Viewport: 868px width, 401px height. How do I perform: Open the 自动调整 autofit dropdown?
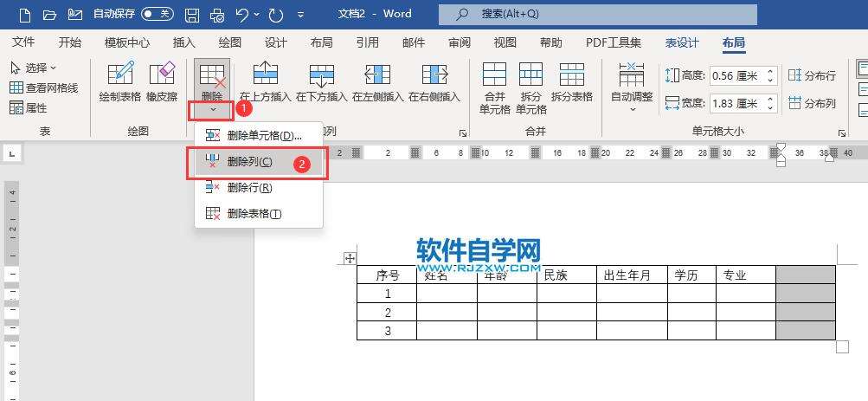[x=632, y=87]
